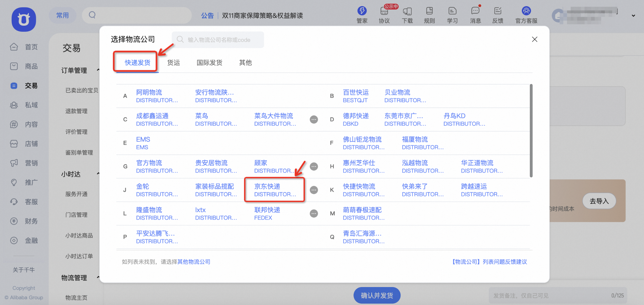Open 财务 in the sidebar

click(24, 221)
